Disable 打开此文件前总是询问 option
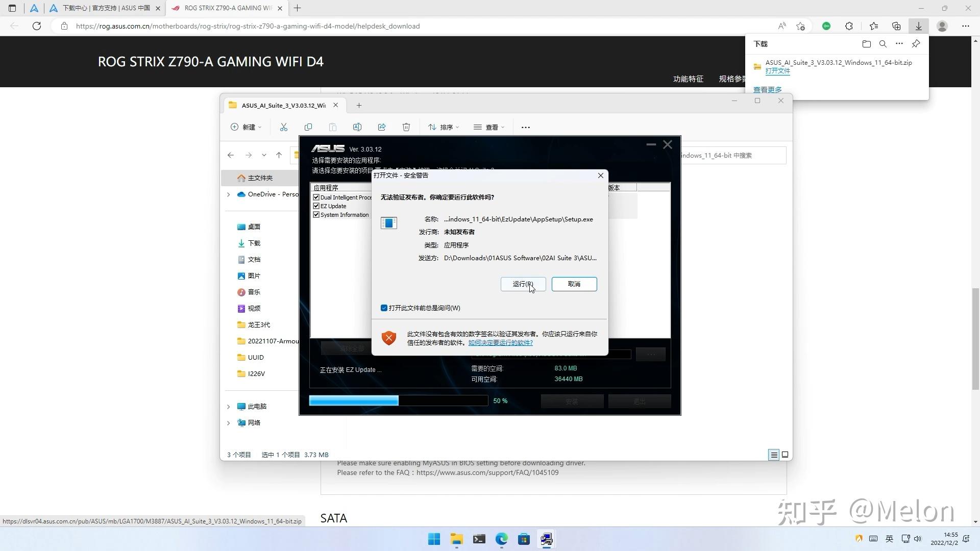The image size is (980, 551). (384, 308)
